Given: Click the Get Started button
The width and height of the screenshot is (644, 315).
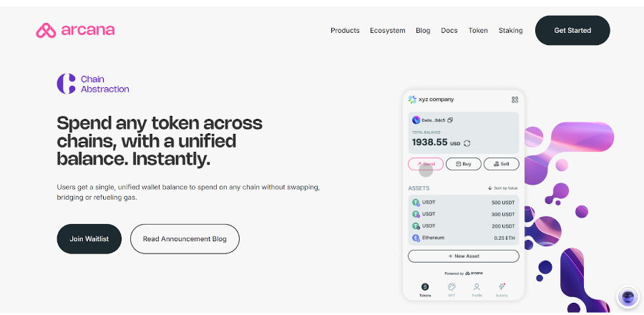Looking at the screenshot, I should (572, 30).
